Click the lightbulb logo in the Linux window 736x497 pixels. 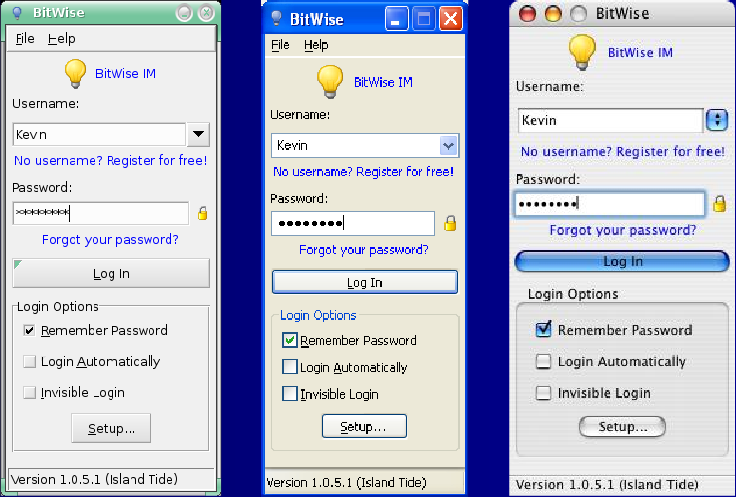pos(75,74)
